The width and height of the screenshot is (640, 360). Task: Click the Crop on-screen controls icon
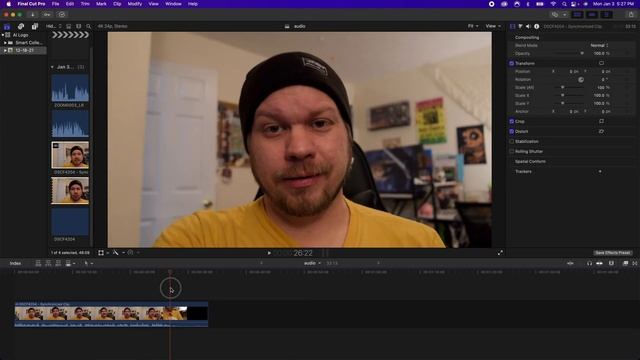coord(601,121)
